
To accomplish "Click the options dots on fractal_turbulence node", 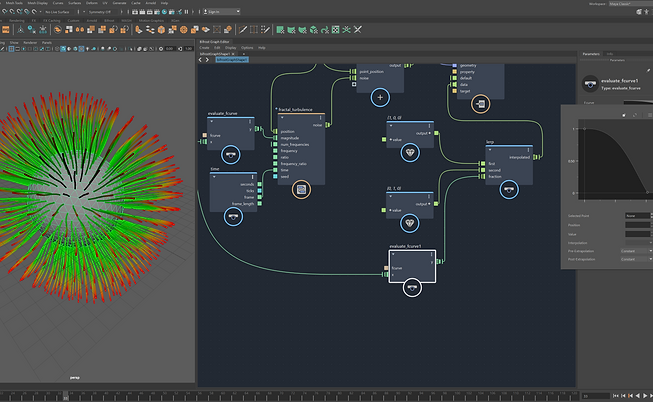I will (320, 118).
